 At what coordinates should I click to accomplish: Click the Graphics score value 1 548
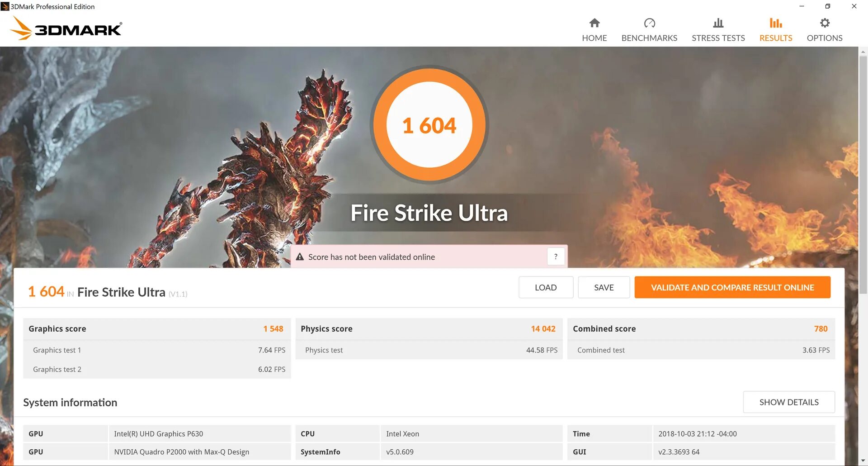(x=273, y=329)
